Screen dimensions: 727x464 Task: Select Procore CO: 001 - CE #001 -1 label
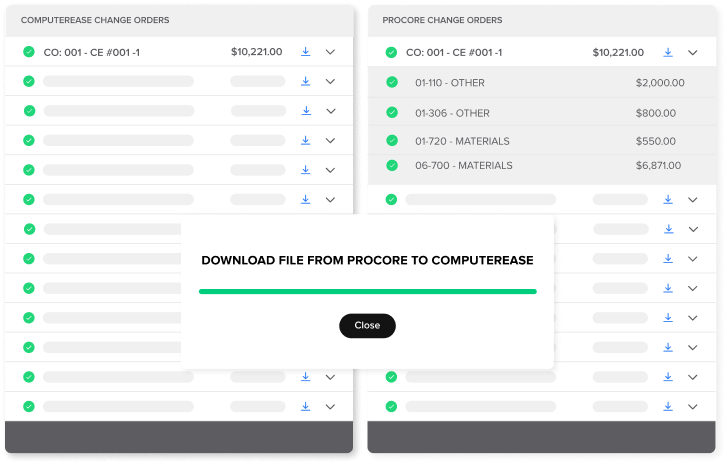(x=454, y=53)
